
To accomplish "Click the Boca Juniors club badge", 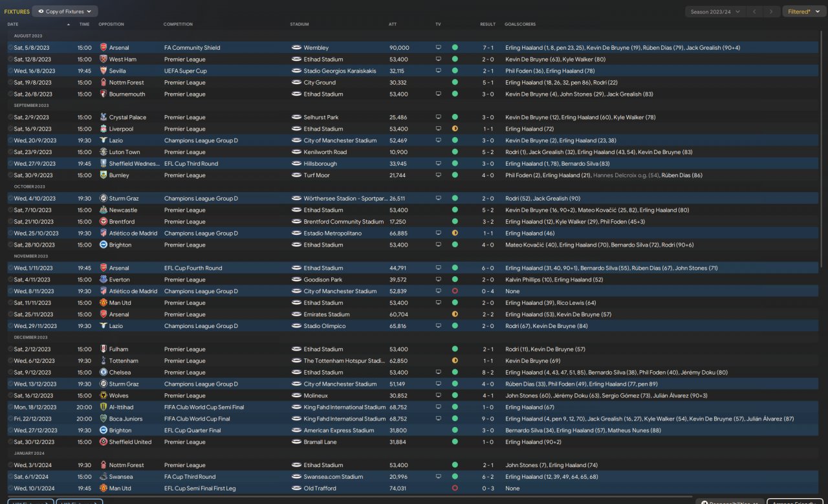I will click(x=103, y=419).
